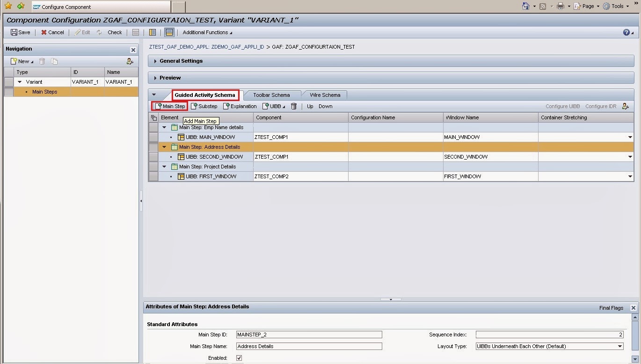Switch to the Toolbar Schema tab
The width and height of the screenshot is (641, 364).
coord(271,95)
